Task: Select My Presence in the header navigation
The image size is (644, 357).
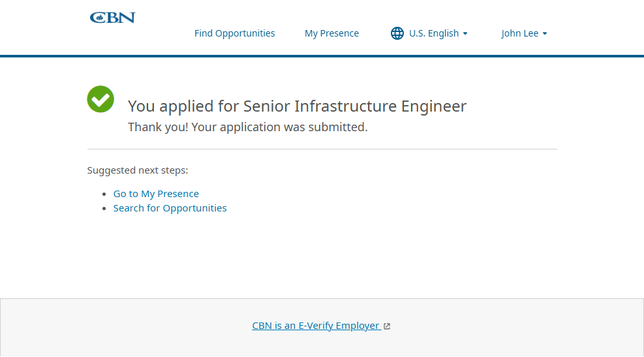Action: (331, 33)
